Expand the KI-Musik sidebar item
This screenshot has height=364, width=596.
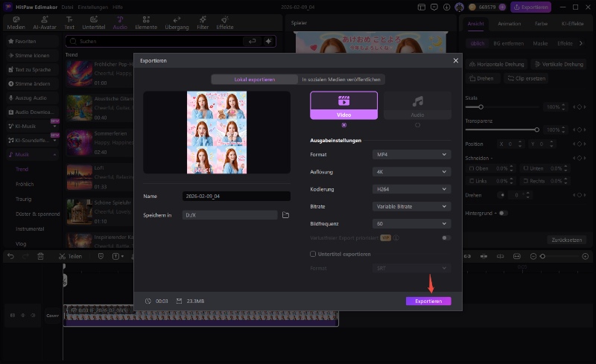tap(54, 126)
